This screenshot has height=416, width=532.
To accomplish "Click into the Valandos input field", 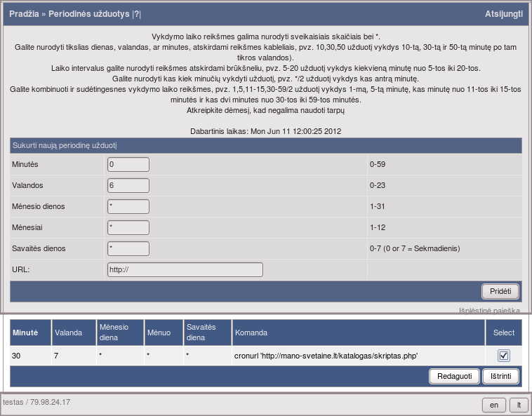I will tap(128, 185).
